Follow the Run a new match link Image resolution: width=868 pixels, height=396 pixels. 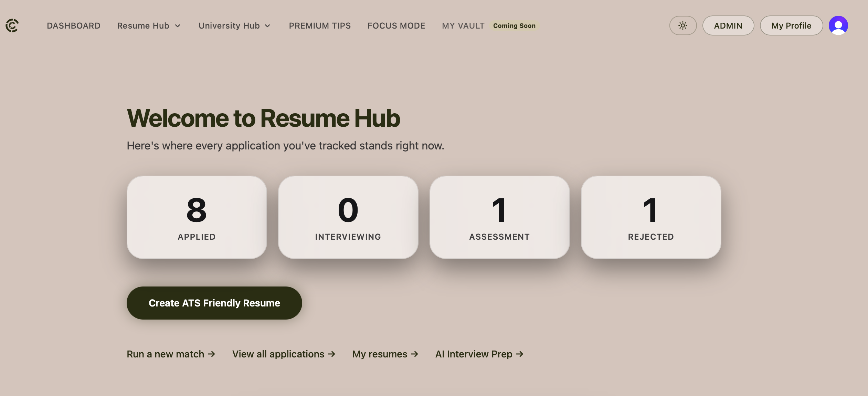coord(171,354)
